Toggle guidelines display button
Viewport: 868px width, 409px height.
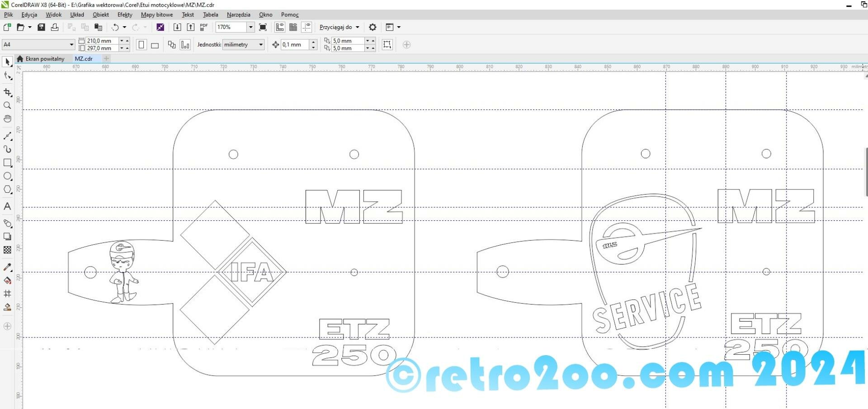tap(307, 27)
